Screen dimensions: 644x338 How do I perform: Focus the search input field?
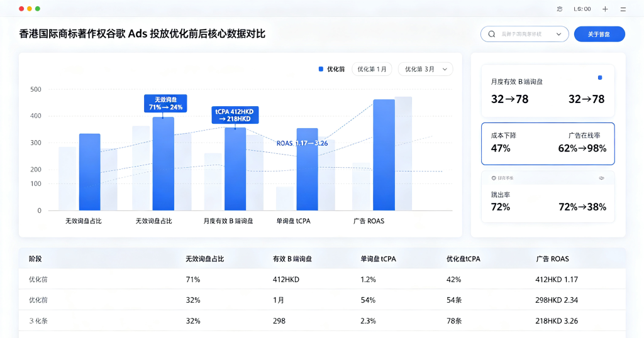click(x=525, y=34)
